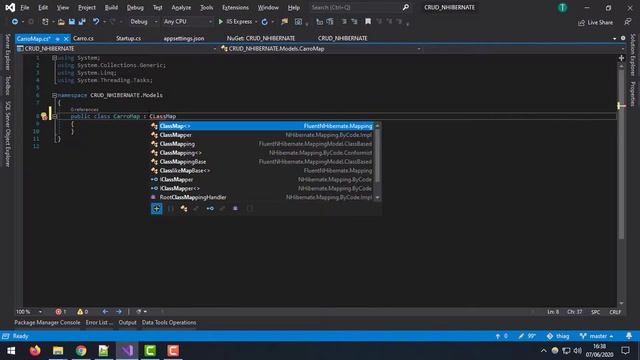Click the Open File folder icon
The image size is (640, 360).
click(61, 22)
